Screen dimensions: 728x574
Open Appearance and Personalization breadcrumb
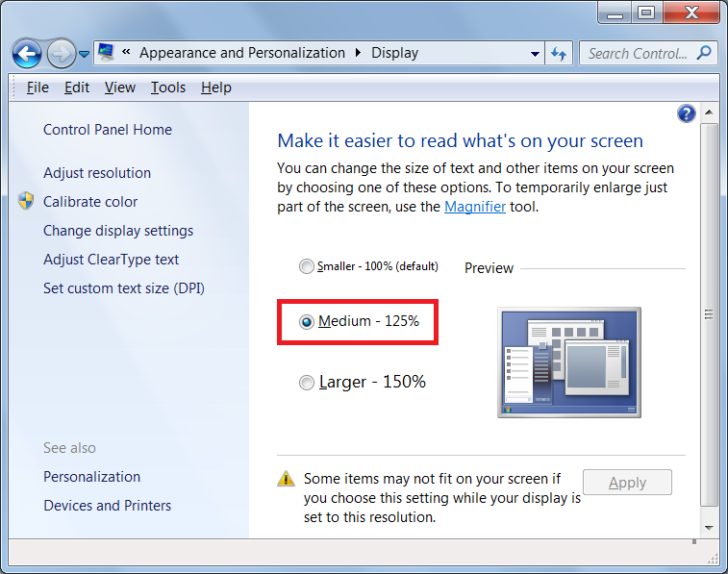coord(242,53)
